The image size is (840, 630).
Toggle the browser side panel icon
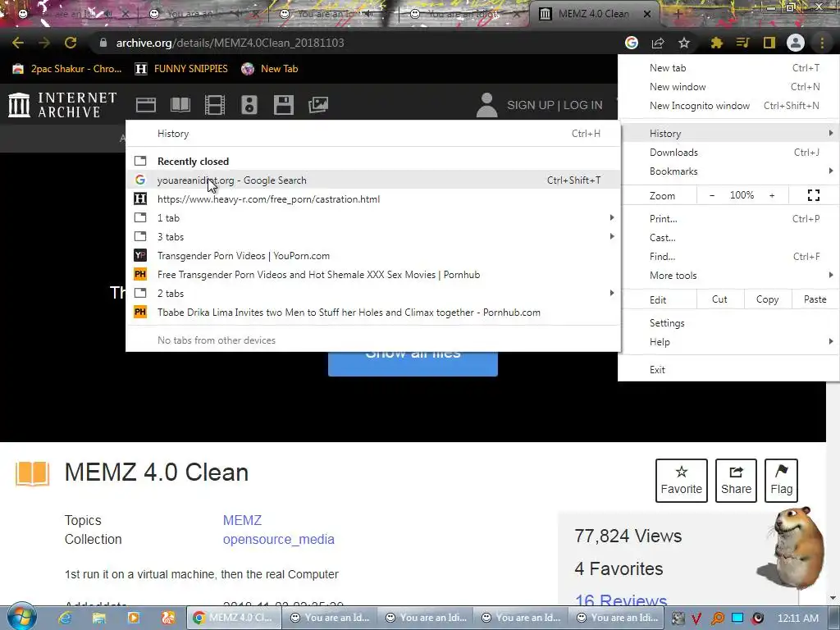pos(769,43)
